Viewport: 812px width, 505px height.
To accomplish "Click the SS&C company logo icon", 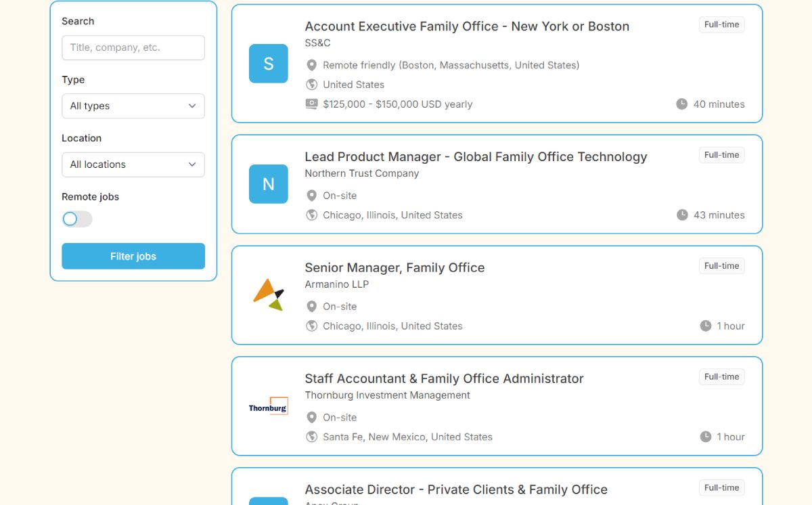I will pyautogui.click(x=269, y=64).
